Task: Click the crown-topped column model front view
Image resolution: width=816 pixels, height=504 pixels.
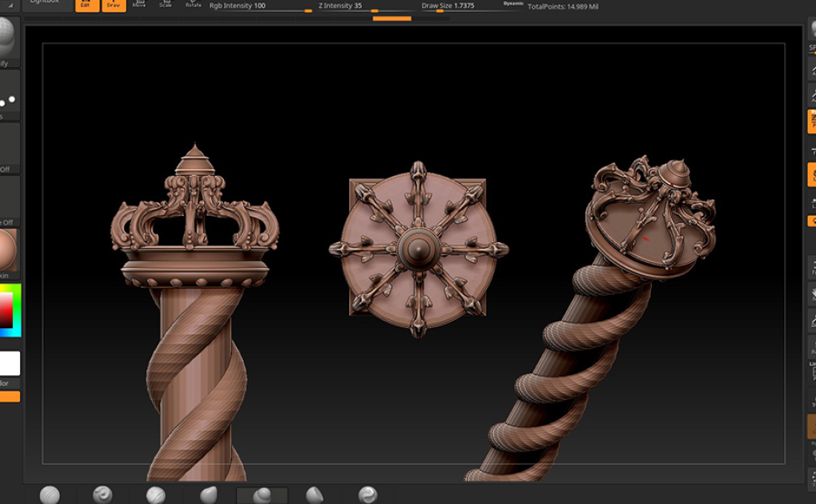Action: click(195, 312)
